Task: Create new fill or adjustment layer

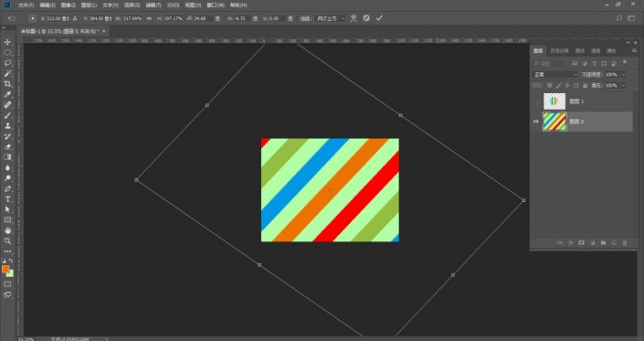Action: tap(592, 243)
